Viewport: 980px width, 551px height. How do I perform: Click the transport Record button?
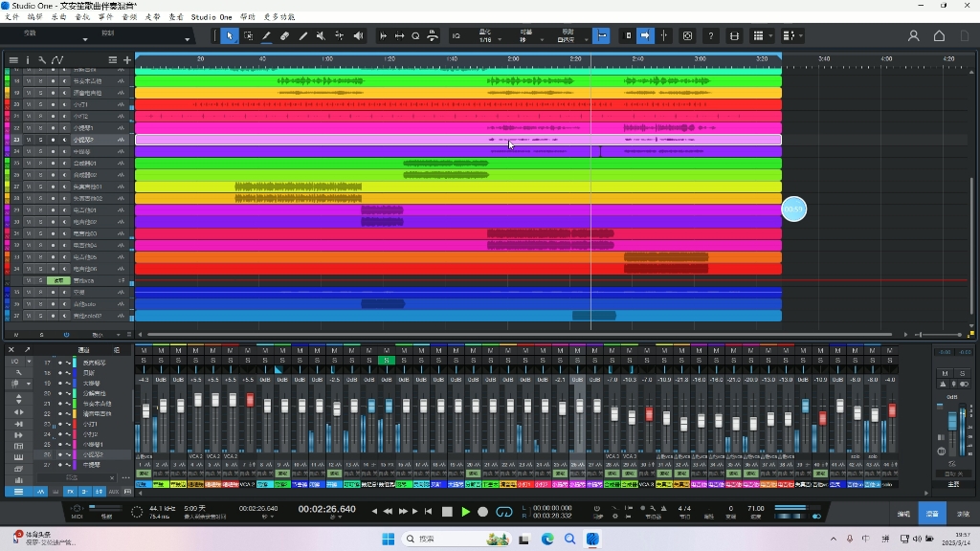(482, 512)
